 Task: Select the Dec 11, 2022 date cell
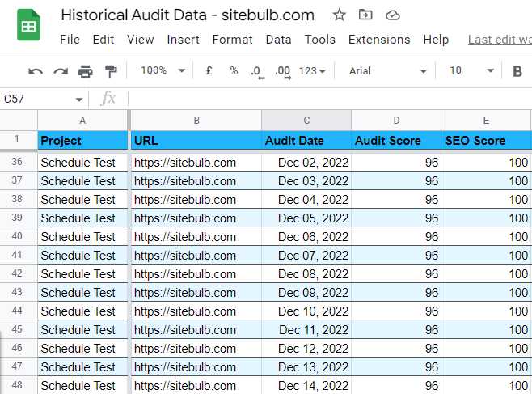coord(306,330)
